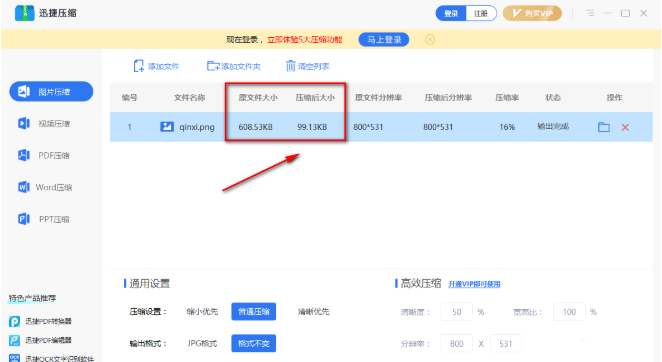The image size is (662, 362).
Task: Click the 添加文件夹 toolbar button
Action: click(x=233, y=66)
